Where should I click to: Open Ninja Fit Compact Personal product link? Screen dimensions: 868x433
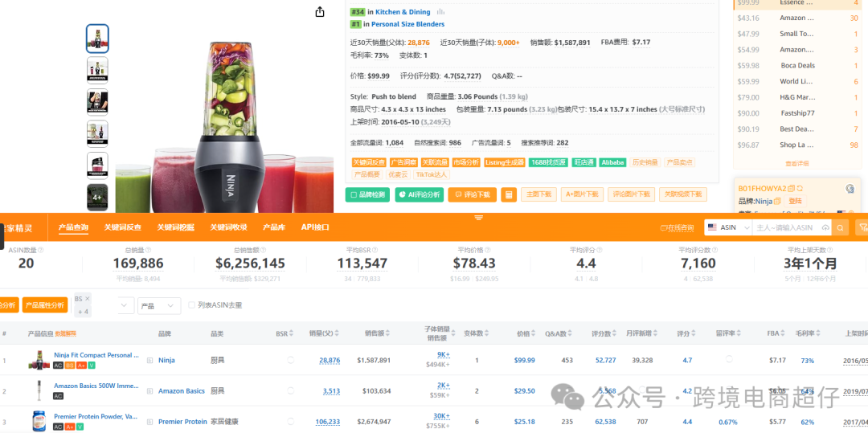tap(96, 355)
